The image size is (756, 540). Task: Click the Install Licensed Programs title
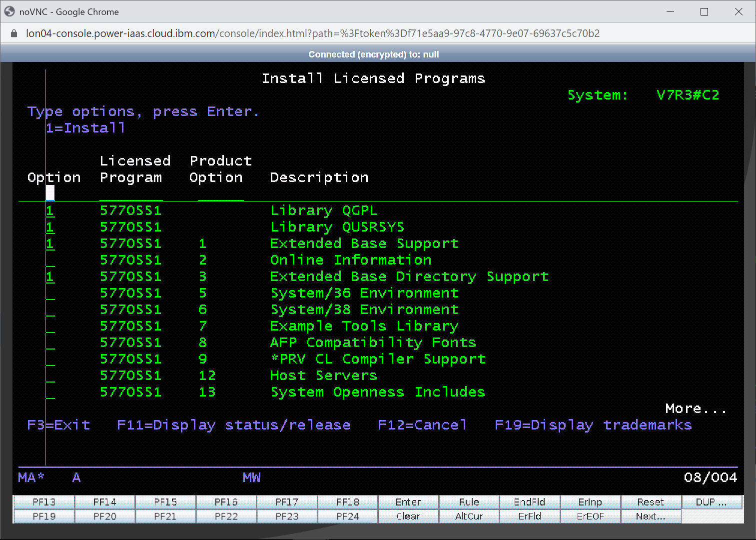coord(373,78)
